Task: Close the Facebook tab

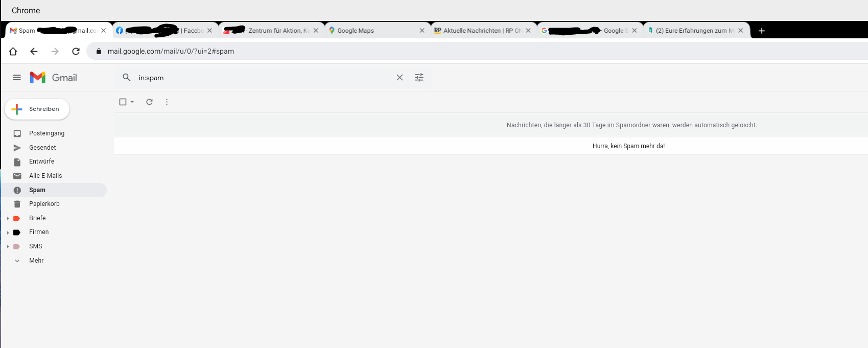Action: click(209, 31)
